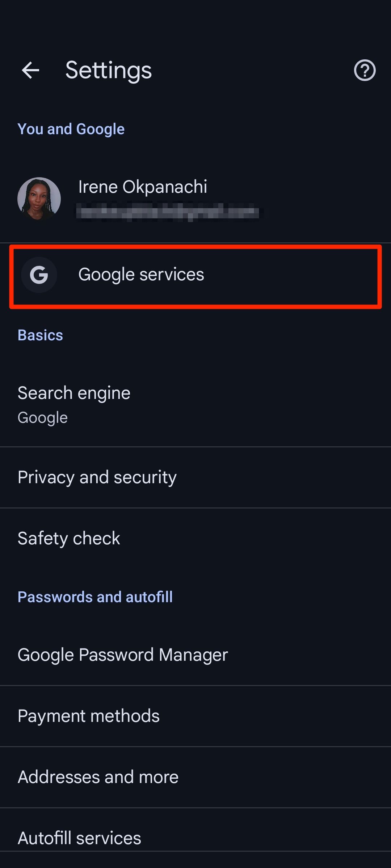This screenshot has height=868, width=391.
Task: Open Autofill services
Action: [80, 837]
